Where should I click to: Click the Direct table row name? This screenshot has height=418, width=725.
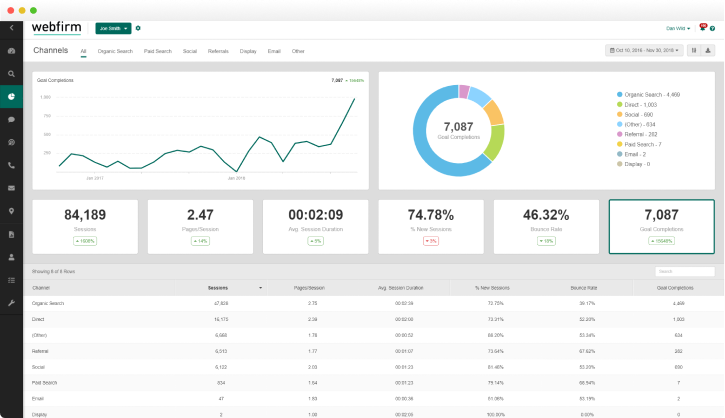pos(38,320)
